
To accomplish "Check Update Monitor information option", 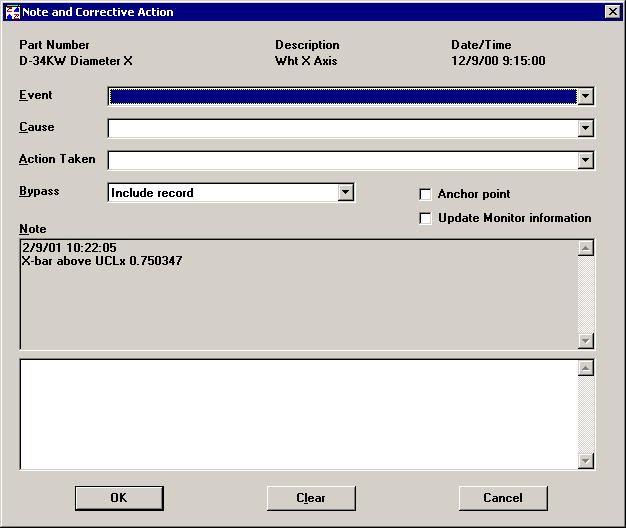I will (x=426, y=218).
